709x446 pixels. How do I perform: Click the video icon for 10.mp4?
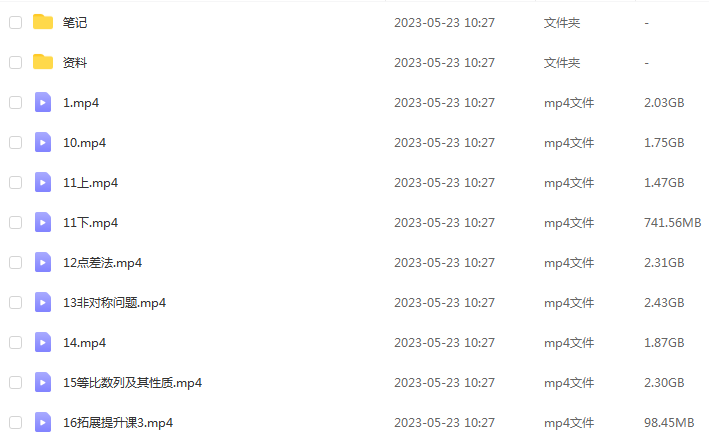[43, 142]
